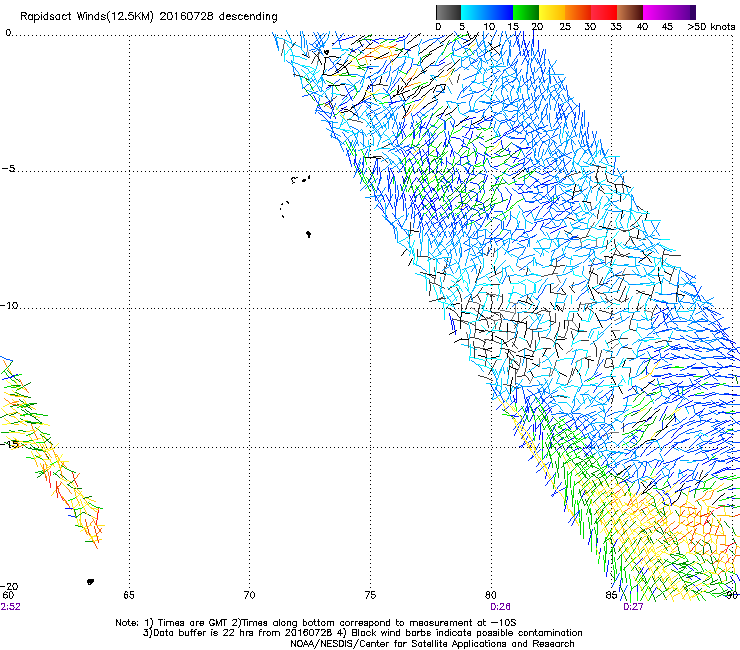This screenshot has width=740, height=650.
Task: Click the '75' longitude axis label
Action: [x=370, y=595]
